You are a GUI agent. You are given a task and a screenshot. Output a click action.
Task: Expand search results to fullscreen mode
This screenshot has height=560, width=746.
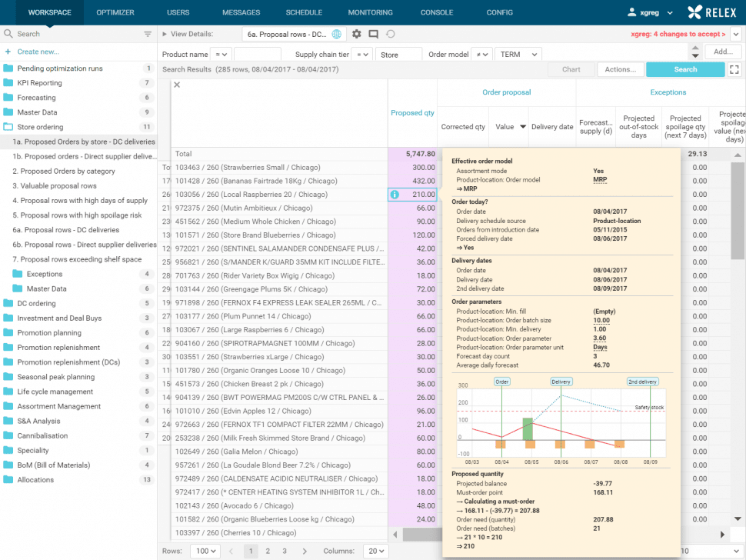[x=734, y=69]
